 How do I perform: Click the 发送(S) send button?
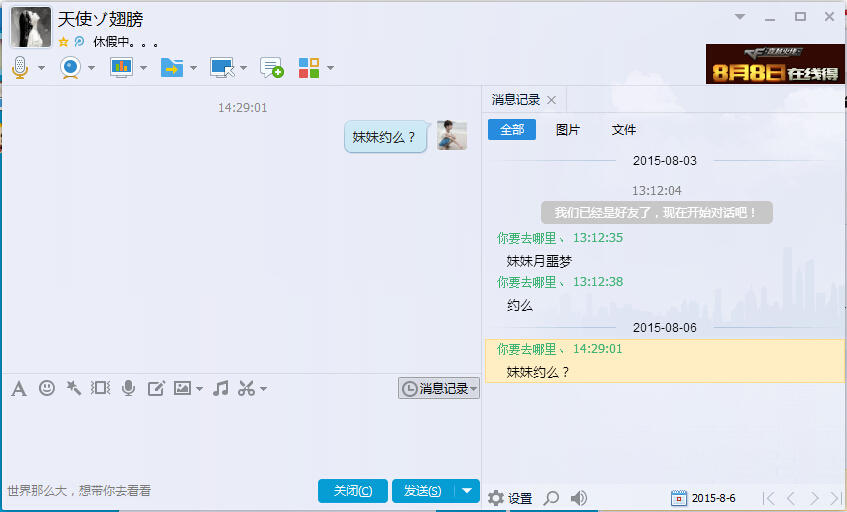tap(423, 490)
